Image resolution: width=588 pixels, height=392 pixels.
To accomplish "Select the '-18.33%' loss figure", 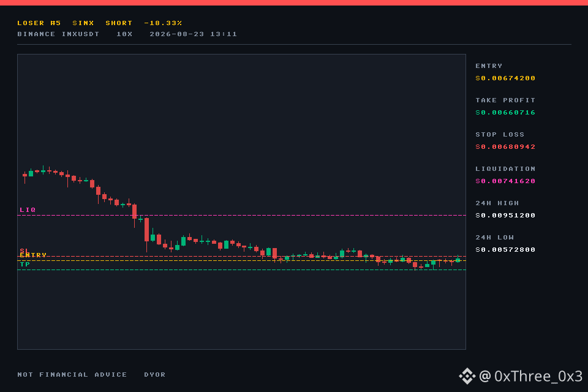I will 163,23.
